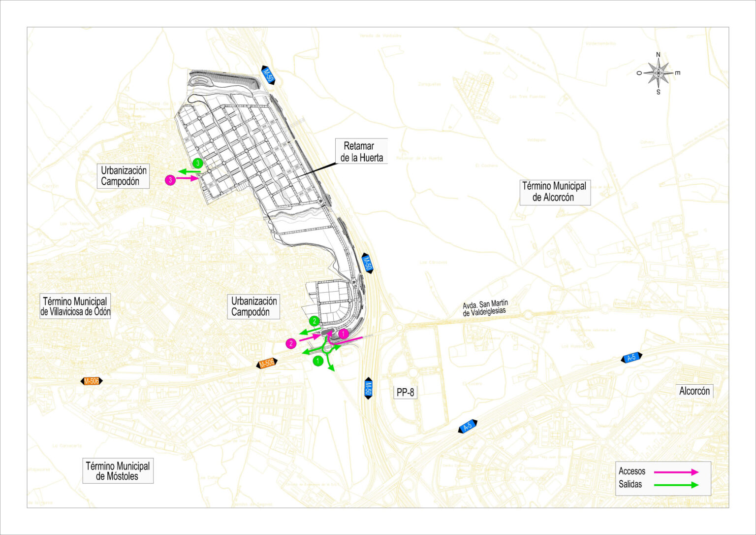756x535 pixels.
Task: Click the green Salidas arrow in the legend
Action: point(676,485)
